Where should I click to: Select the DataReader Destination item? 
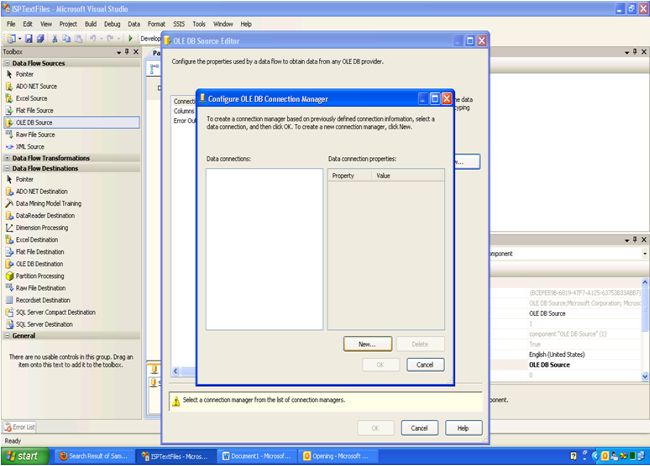coord(45,216)
